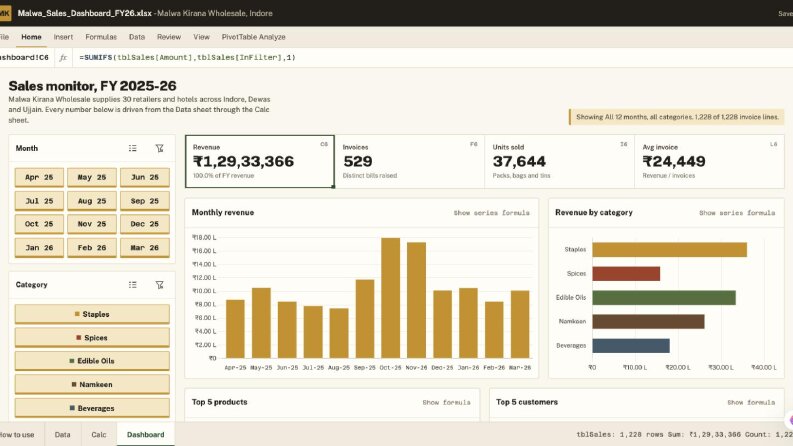The height and width of the screenshot is (446, 793).
Task: Select the Avg invoice KPI card
Action: pyautogui.click(x=709, y=161)
